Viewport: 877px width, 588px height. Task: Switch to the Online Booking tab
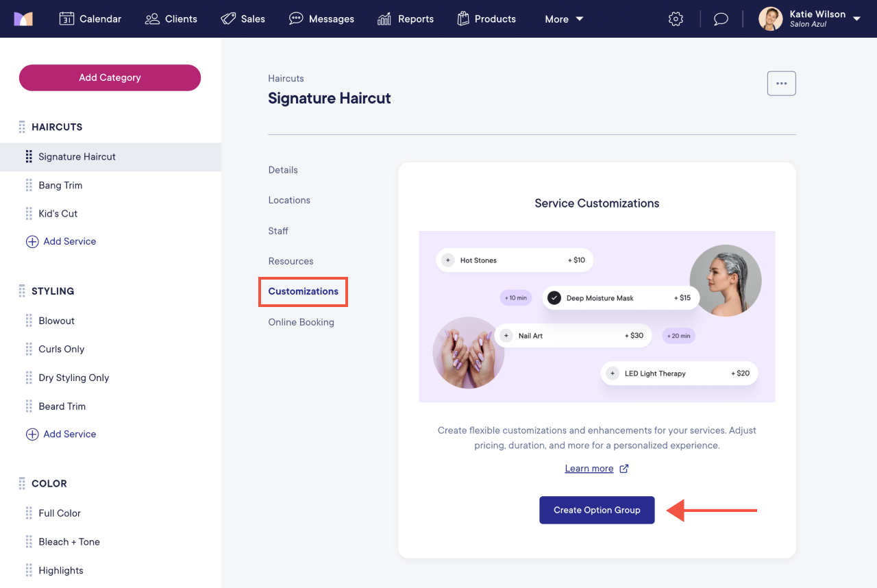click(301, 321)
